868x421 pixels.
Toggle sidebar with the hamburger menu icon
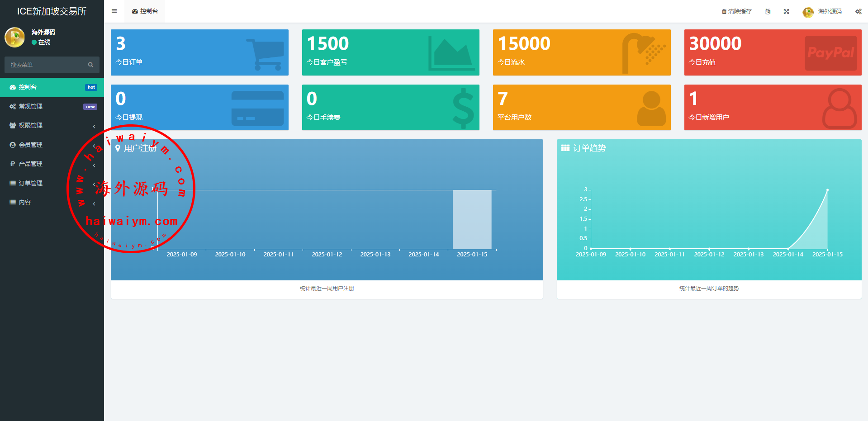click(x=114, y=11)
